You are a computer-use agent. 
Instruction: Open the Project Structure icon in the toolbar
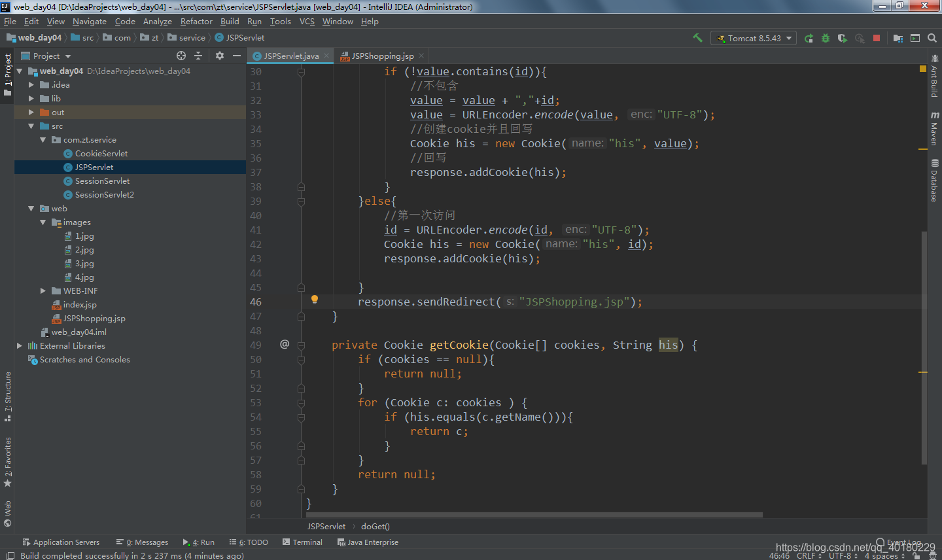click(x=898, y=38)
